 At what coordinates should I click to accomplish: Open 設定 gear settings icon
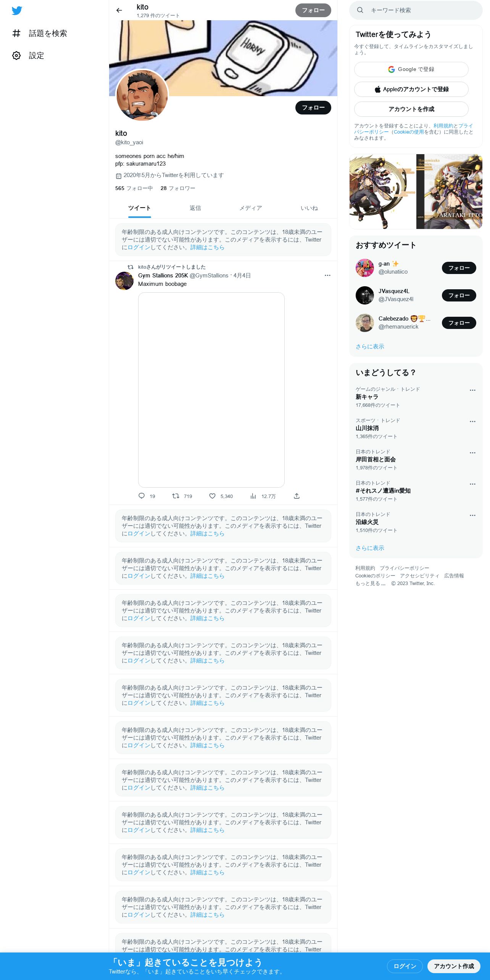(x=16, y=55)
